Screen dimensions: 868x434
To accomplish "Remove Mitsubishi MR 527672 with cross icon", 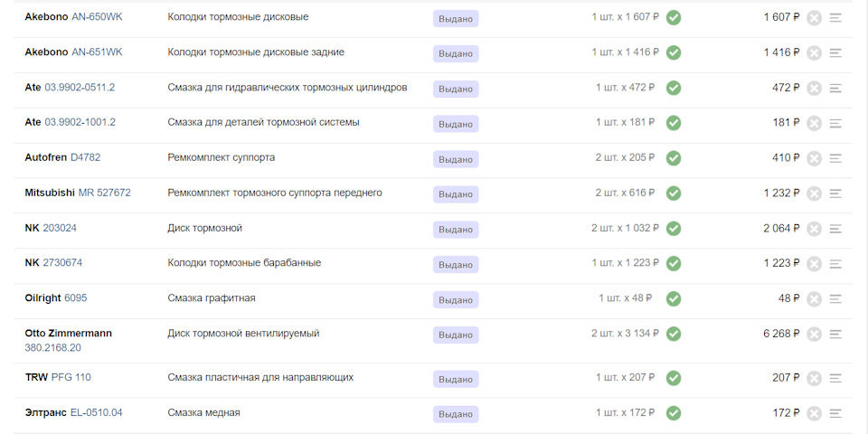I will coord(814,193).
